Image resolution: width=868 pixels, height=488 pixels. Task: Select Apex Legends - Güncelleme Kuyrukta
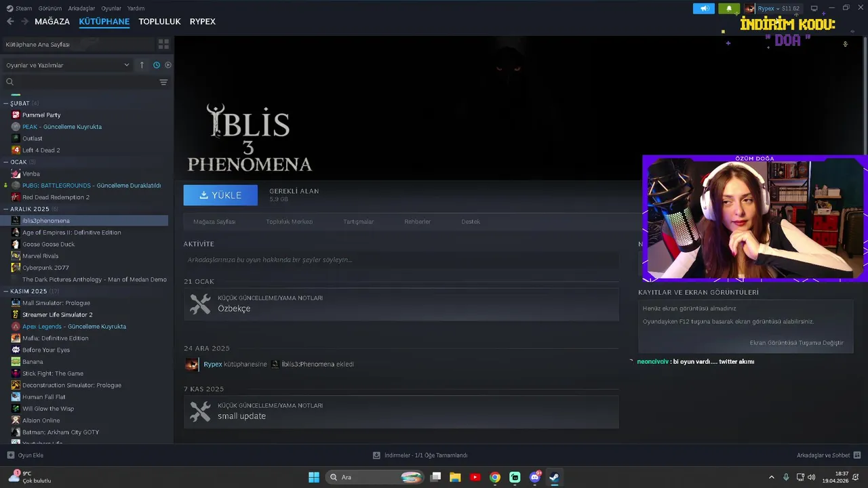[x=74, y=326]
